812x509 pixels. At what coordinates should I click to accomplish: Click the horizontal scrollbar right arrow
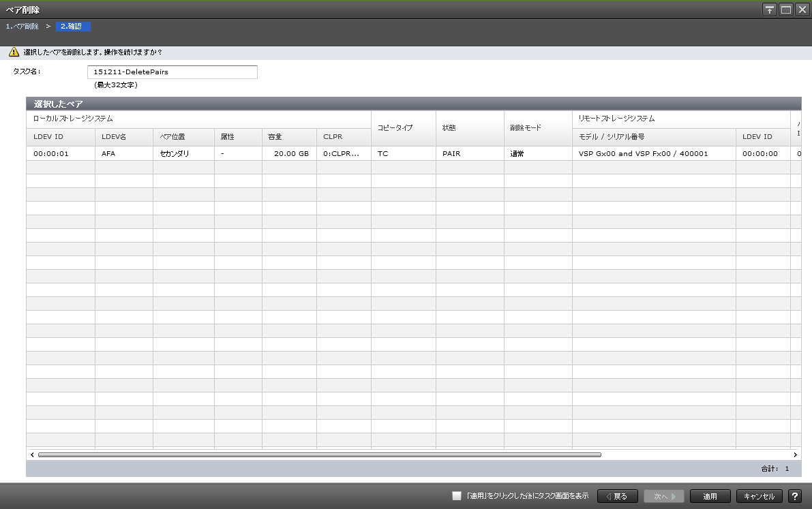pos(796,454)
